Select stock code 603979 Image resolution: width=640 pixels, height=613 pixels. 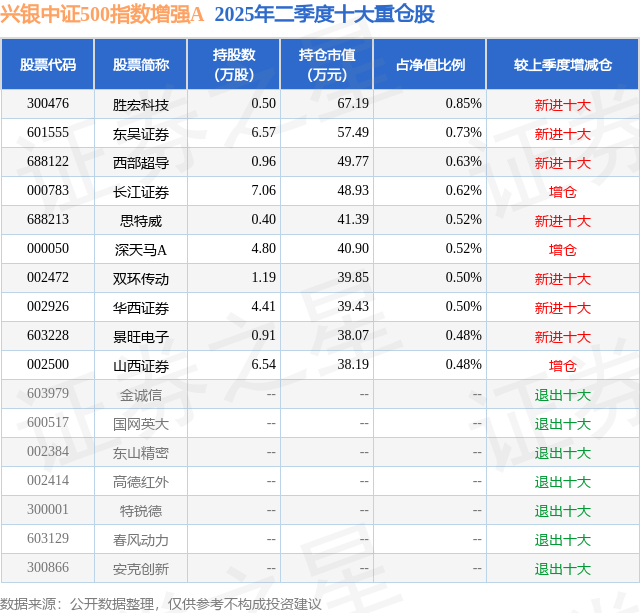[48, 393]
